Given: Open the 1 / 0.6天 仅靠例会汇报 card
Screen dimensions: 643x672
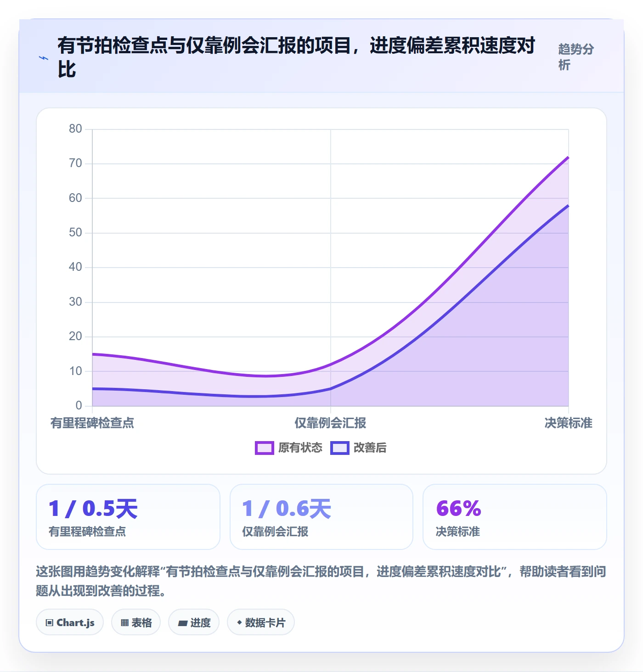Looking at the screenshot, I should click(x=321, y=517).
